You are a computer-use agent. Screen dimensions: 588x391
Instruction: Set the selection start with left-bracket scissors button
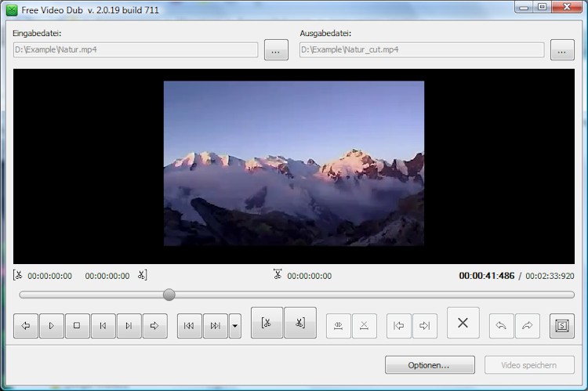(267, 323)
